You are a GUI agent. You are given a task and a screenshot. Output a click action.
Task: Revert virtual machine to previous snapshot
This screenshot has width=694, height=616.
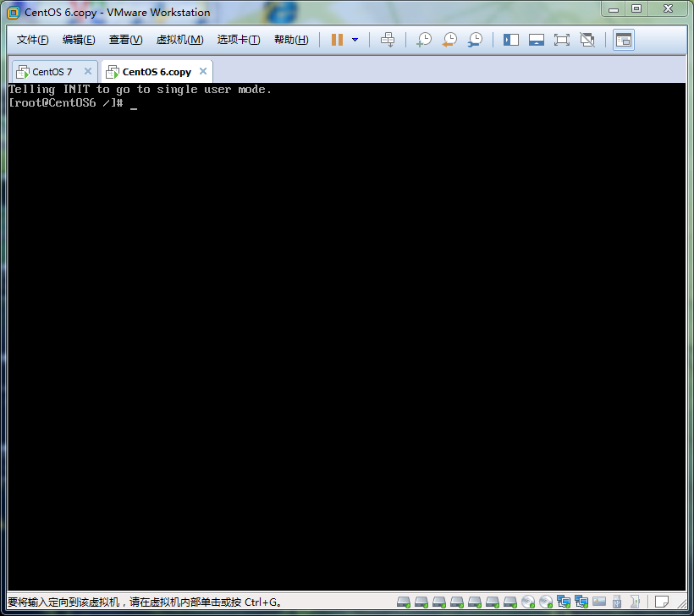pyautogui.click(x=449, y=40)
